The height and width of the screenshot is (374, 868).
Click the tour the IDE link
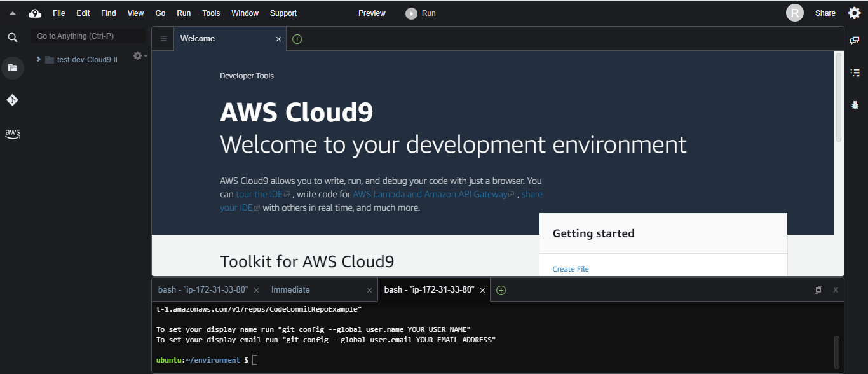coord(262,194)
